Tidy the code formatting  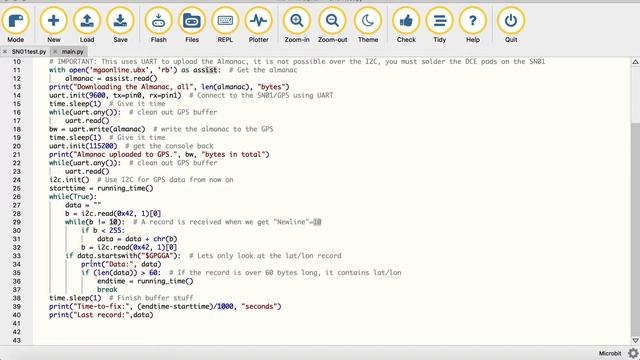[440, 24]
